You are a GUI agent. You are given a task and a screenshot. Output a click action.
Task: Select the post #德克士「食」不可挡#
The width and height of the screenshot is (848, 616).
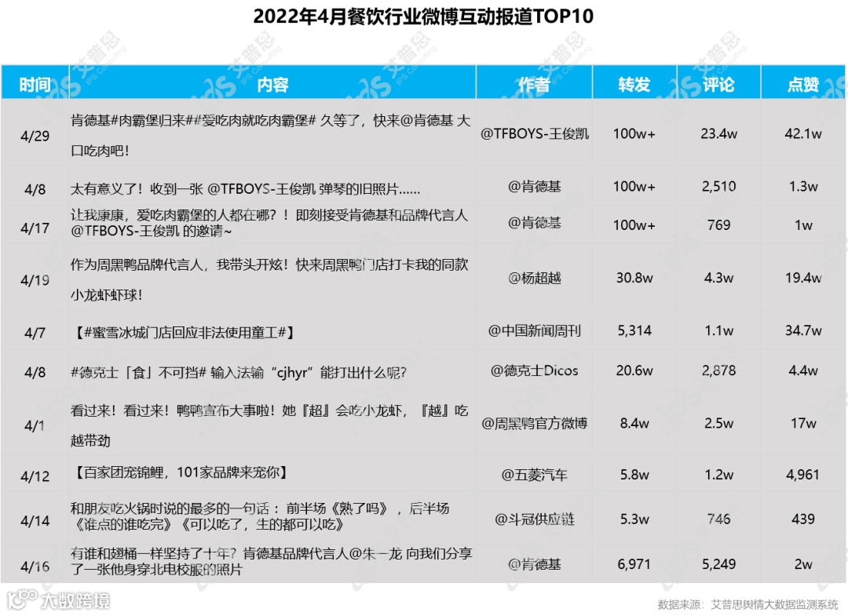[239, 372]
